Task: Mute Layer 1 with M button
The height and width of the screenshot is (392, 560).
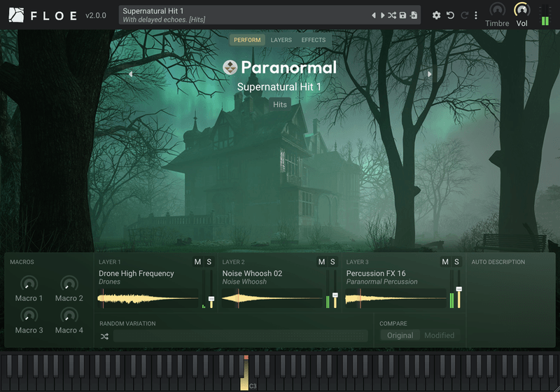Action: pos(197,262)
